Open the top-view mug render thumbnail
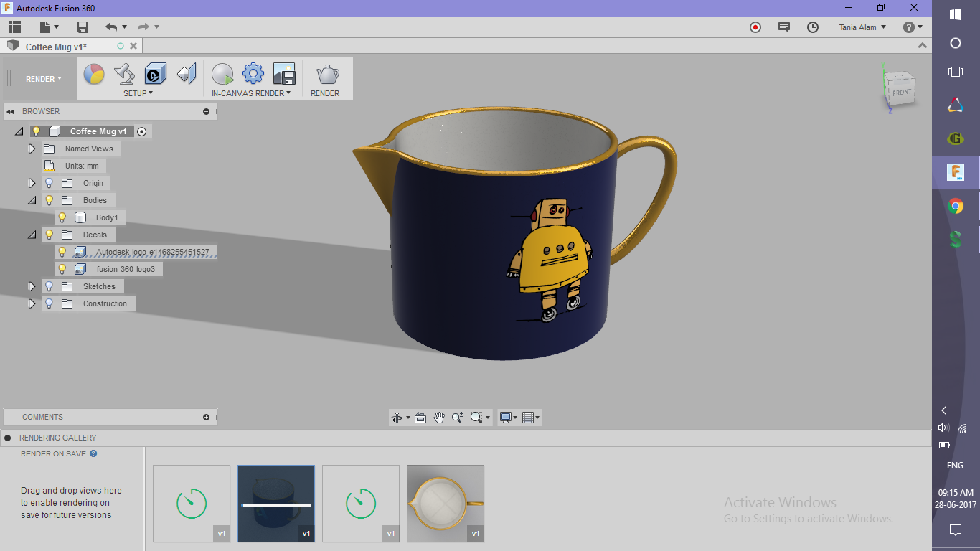Screen dimensions: 980x551 [x=446, y=504]
